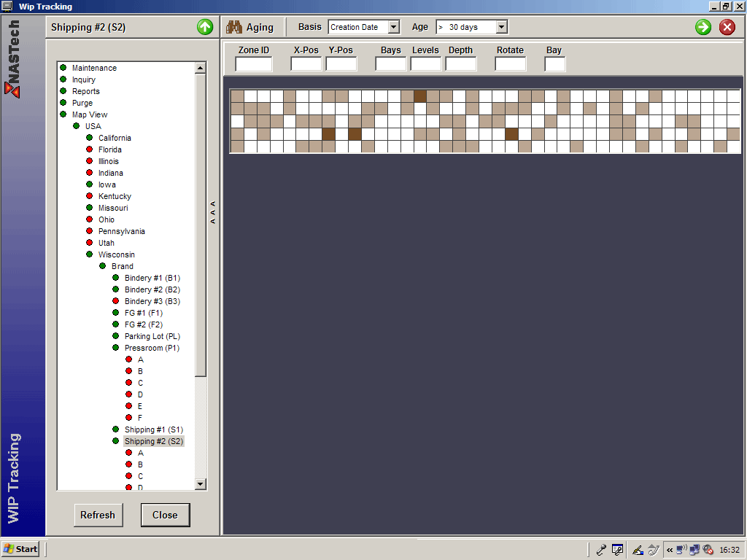The image size is (747, 560).
Task: Select Pressroom (P1) in the tree
Action: (152, 348)
